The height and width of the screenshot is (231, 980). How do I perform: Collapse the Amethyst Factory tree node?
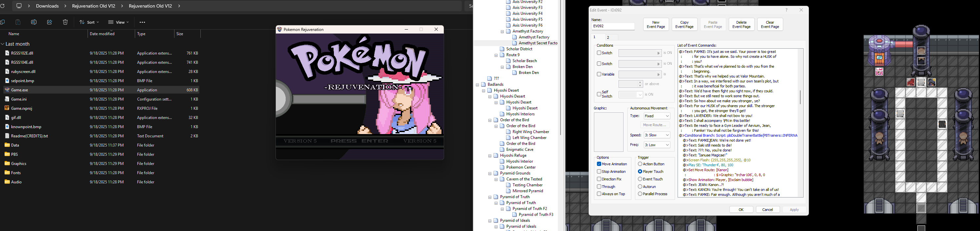click(x=502, y=31)
